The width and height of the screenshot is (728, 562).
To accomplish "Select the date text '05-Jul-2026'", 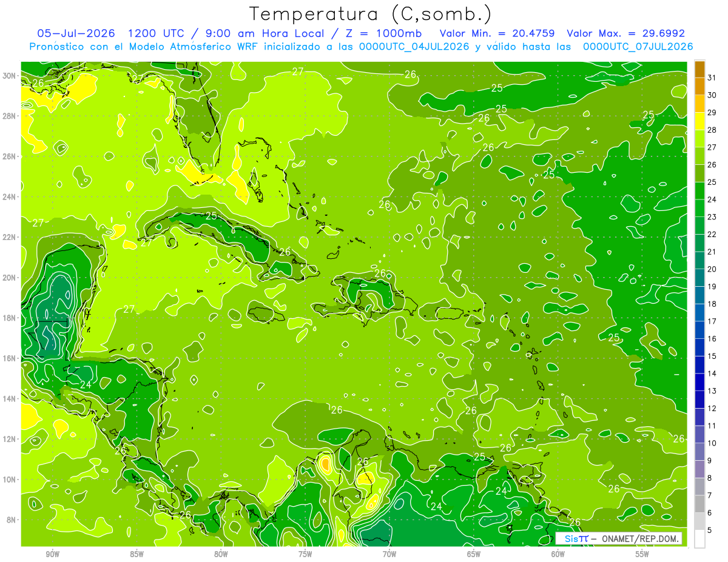I will tap(77, 33).
